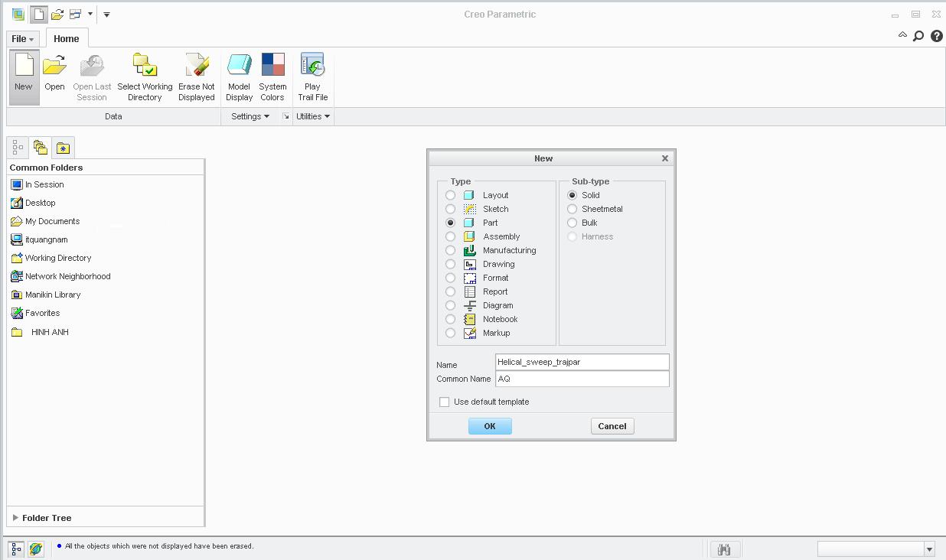Viewport: 946px width, 560px height.
Task: Toggle browser display icon in status bar
Action: click(x=36, y=549)
